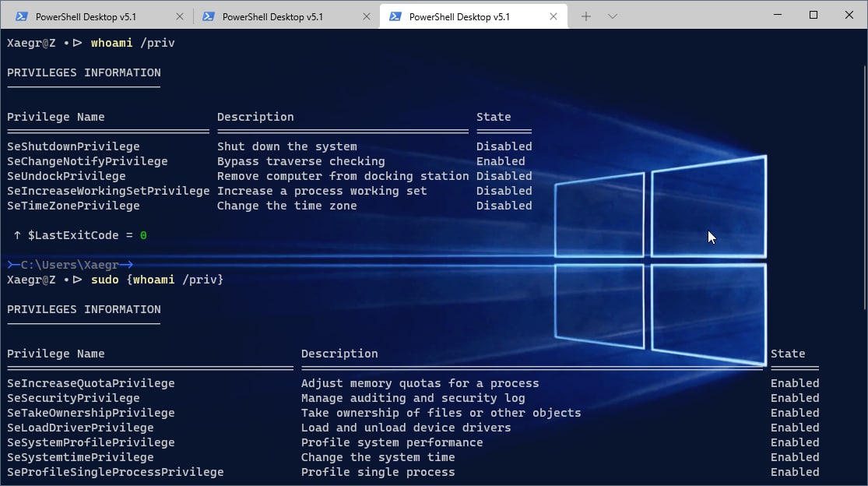The width and height of the screenshot is (868, 486).
Task: Click the 'sudo {whoami /priv}' command
Action: point(157,280)
